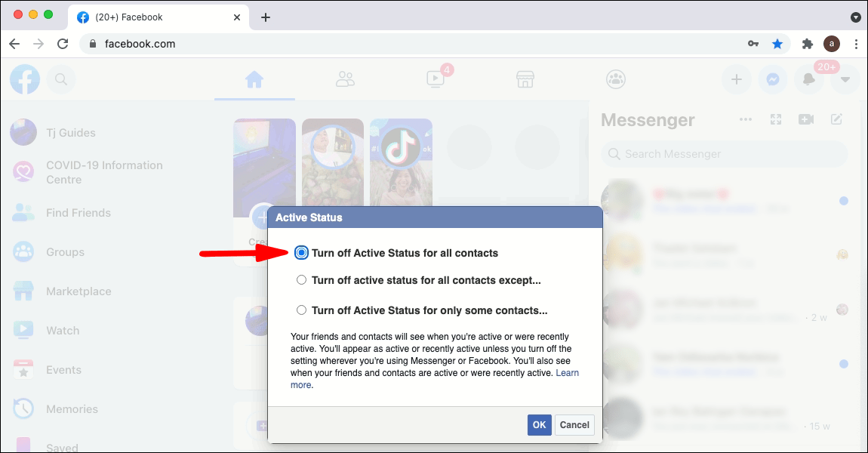Open Marketplace in left sidebar
Viewport: 868px width, 453px height.
[x=78, y=291]
